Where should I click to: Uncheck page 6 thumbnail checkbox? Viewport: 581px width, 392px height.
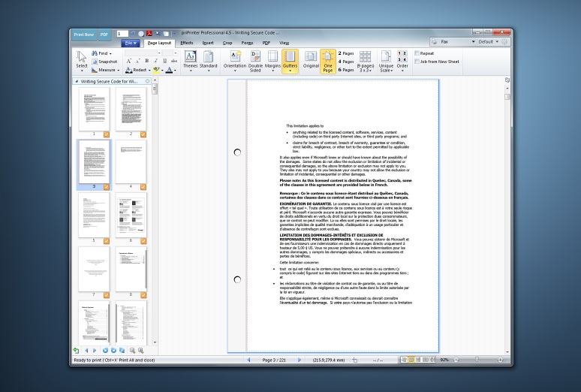[x=143, y=241]
